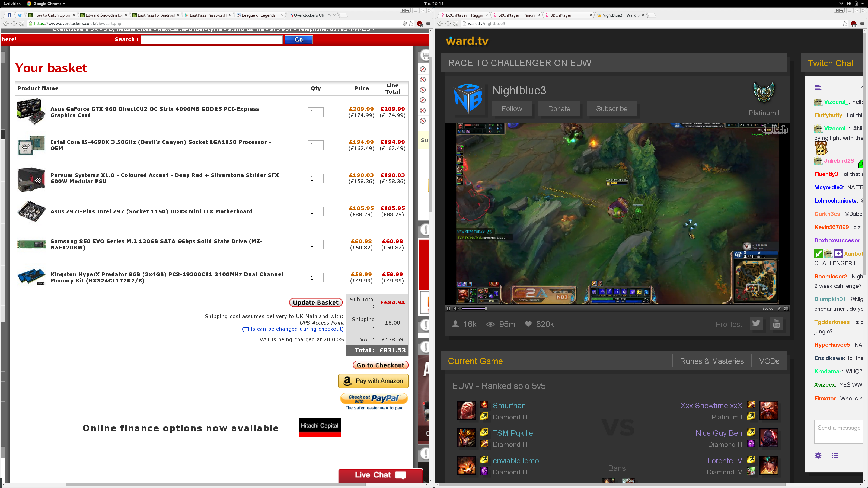Open the pinned Facebook tab

9,15
